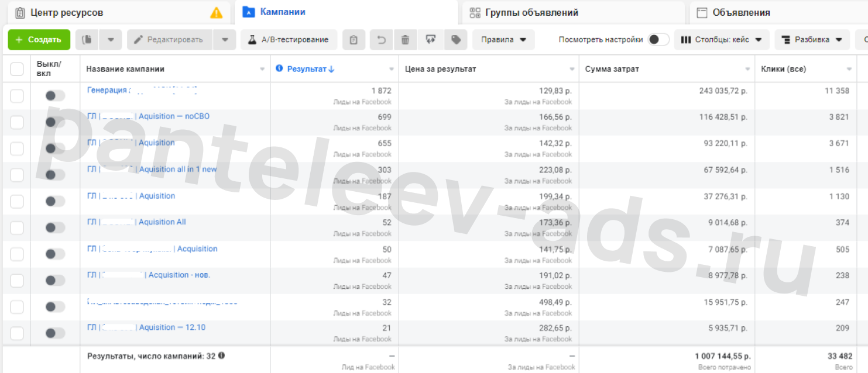Click the duplicate campaign icon
868x373 pixels.
tap(87, 40)
